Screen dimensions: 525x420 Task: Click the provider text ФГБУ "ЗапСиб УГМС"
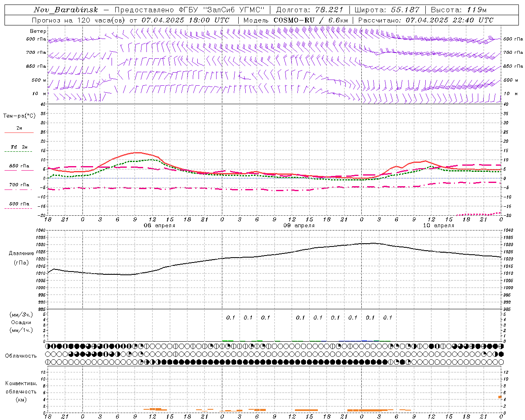point(222,10)
